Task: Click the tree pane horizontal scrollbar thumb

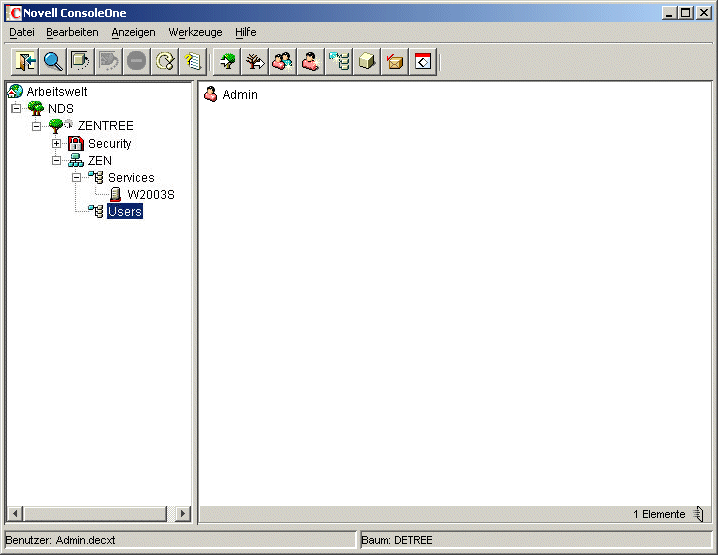Action: (x=95, y=514)
